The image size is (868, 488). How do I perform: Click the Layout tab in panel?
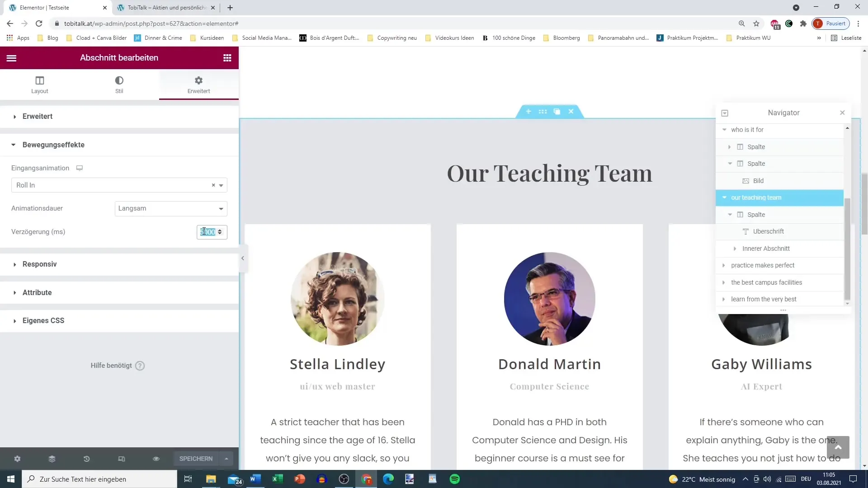click(x=39, y=84)
